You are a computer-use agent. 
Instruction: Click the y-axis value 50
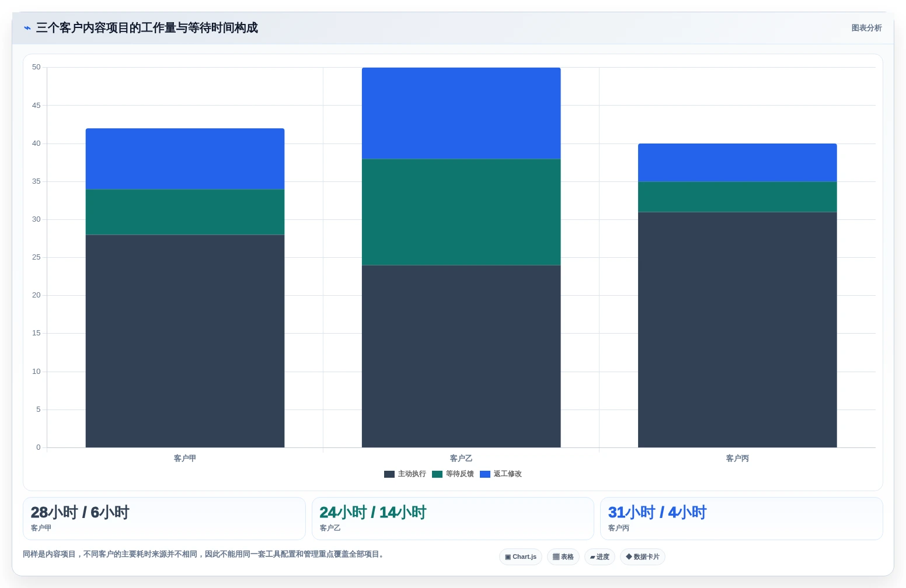point(36,68)
